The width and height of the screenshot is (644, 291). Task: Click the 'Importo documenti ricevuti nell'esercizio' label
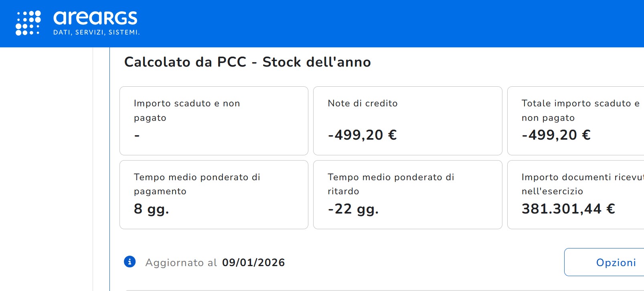click(581, 184)
